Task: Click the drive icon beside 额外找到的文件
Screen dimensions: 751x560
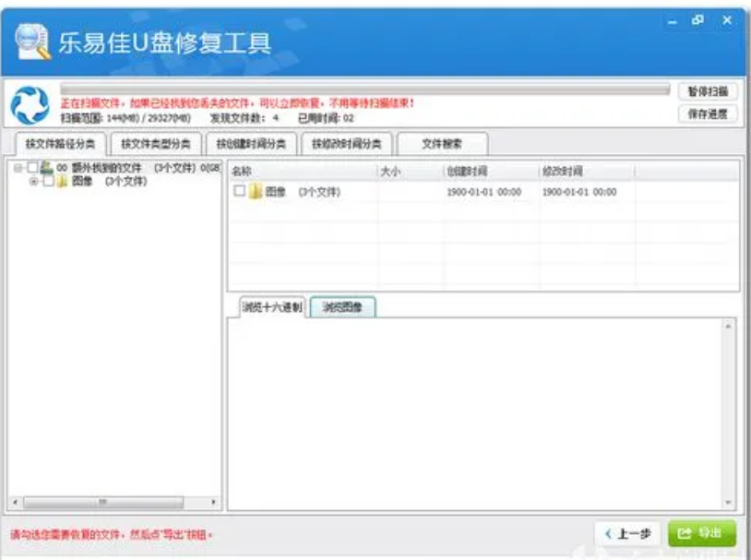Action: (x=46, y=167)
